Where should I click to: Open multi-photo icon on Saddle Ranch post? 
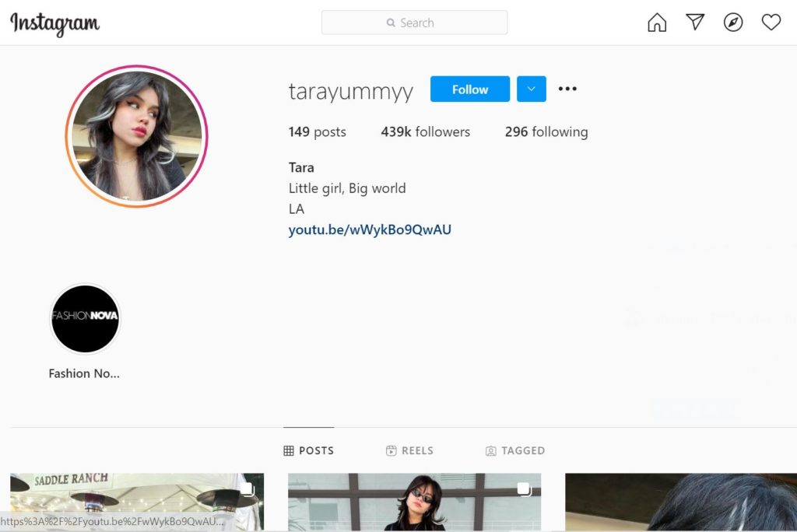pyautogui.click(x=248, y=488)
